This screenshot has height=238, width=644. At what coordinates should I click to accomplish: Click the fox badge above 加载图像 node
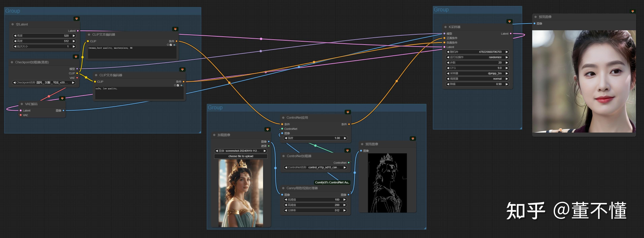pyautogui.click(x=267, y=129)
